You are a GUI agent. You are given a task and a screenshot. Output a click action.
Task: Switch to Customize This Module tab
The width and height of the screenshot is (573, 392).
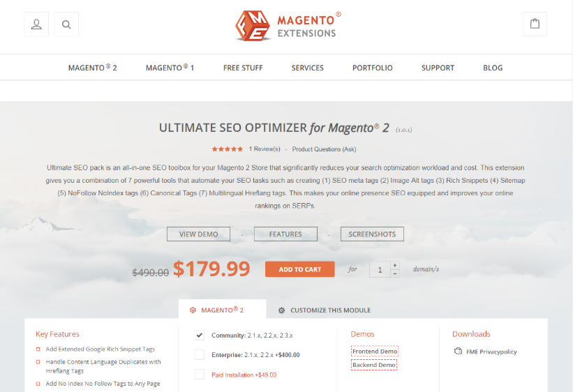click(x=325, y=310)
